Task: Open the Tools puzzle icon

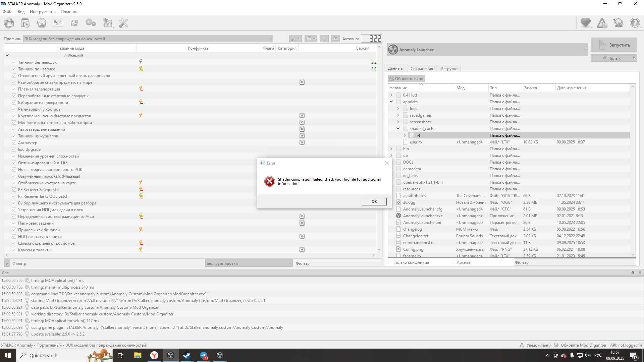Action: pos(107,23)
